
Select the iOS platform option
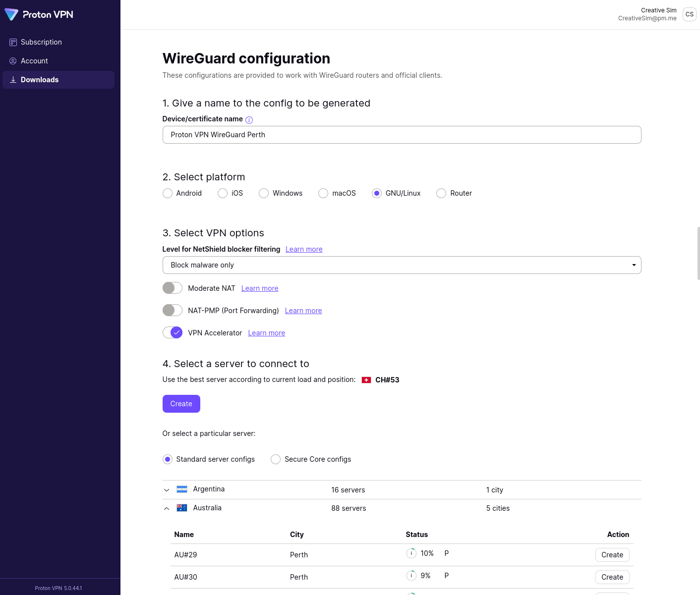pyautogui.click(x=223, y=193)
